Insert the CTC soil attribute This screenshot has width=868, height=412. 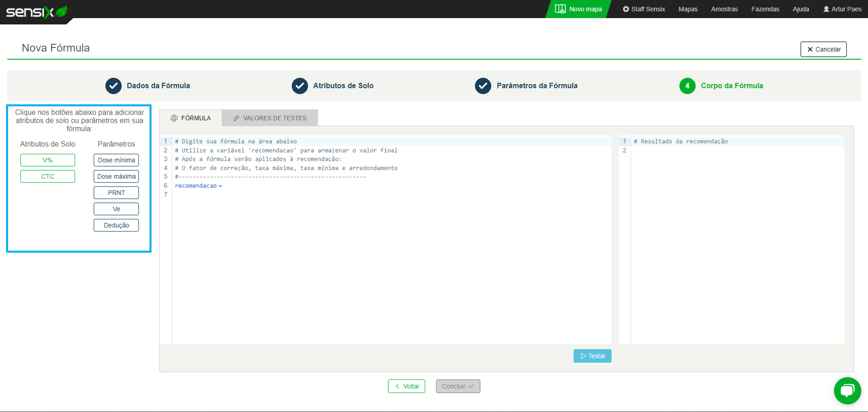(48, 176)
